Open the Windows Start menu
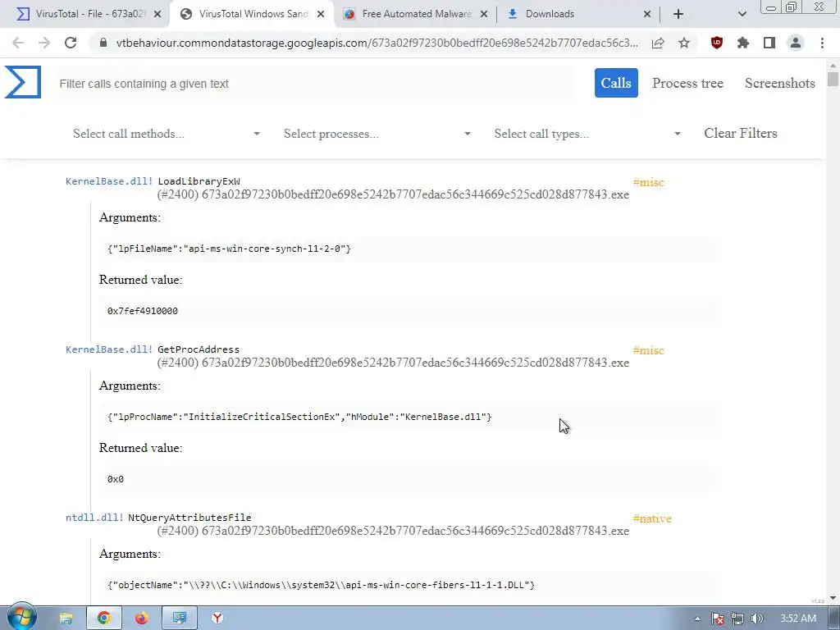The height and width of the screenshot is (630, 840). pyautogui.click(x=21, y=618)
